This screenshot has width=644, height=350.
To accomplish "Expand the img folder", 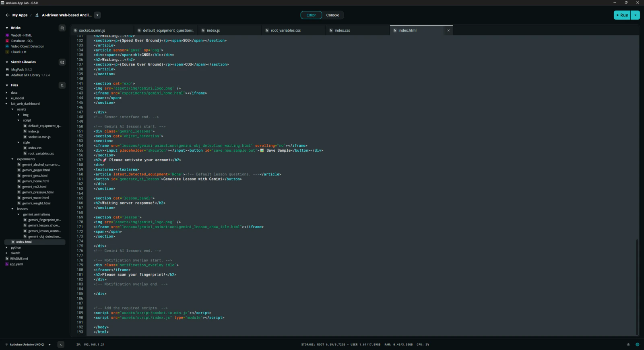I will click(x=19, y=115).
